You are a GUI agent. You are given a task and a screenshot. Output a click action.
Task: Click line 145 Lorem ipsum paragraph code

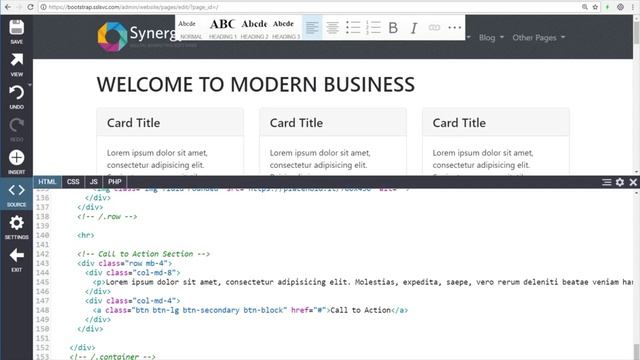(363, 282)
